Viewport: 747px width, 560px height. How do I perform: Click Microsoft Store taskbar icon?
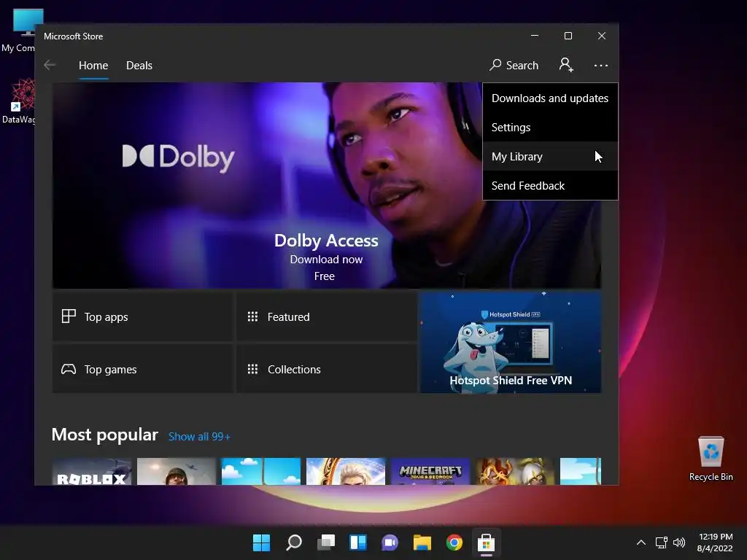pyautogui.click(x=486, y=542)
